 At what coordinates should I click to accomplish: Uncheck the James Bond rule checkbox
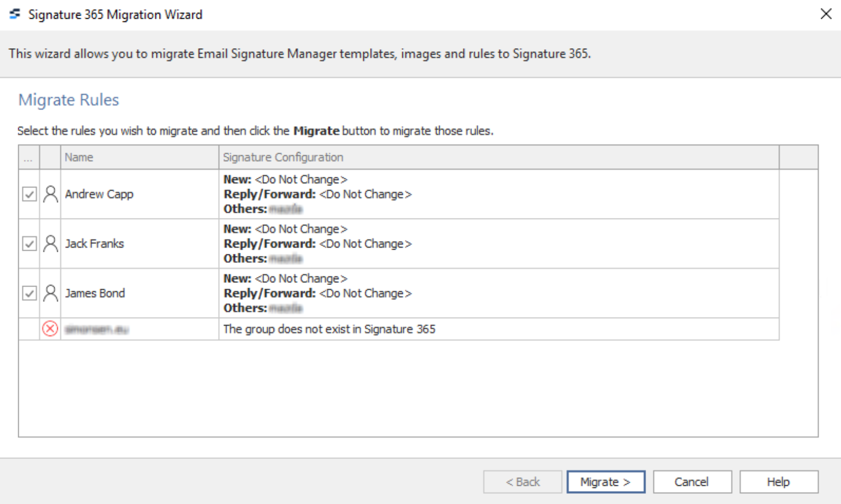pyautogui.click(x=29, y=293)
